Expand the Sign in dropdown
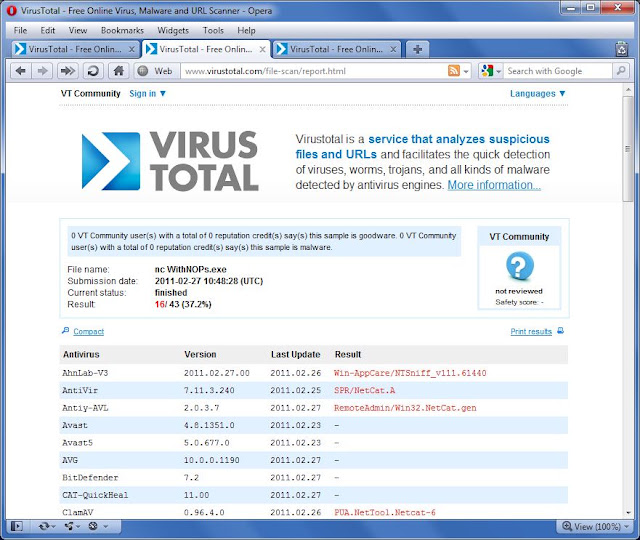This screenshot has height=540, width=640. click(x=147, y=93)
